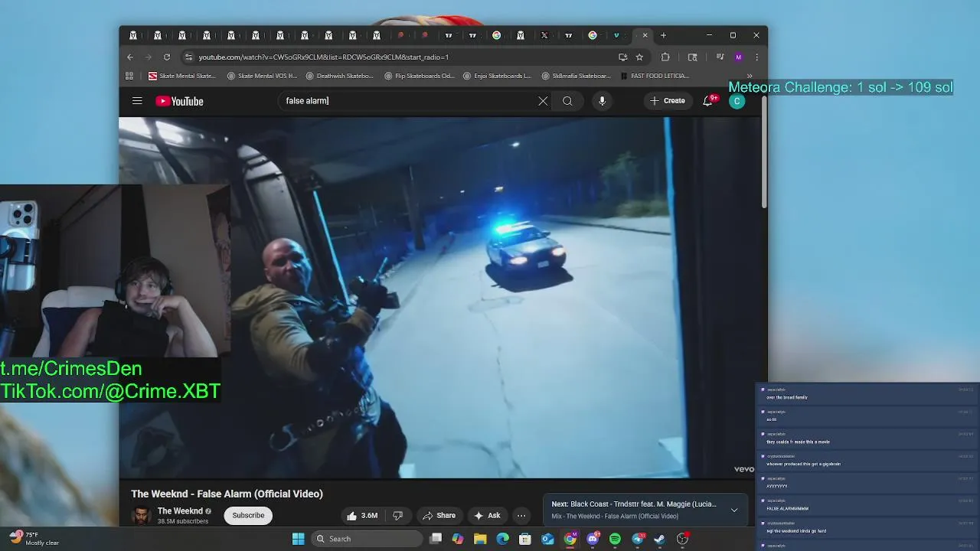Click chat message 'FALSE ALARMMMMM'
Screen dimensions: 980x551
pyautogui.click(x=788, y=508)
